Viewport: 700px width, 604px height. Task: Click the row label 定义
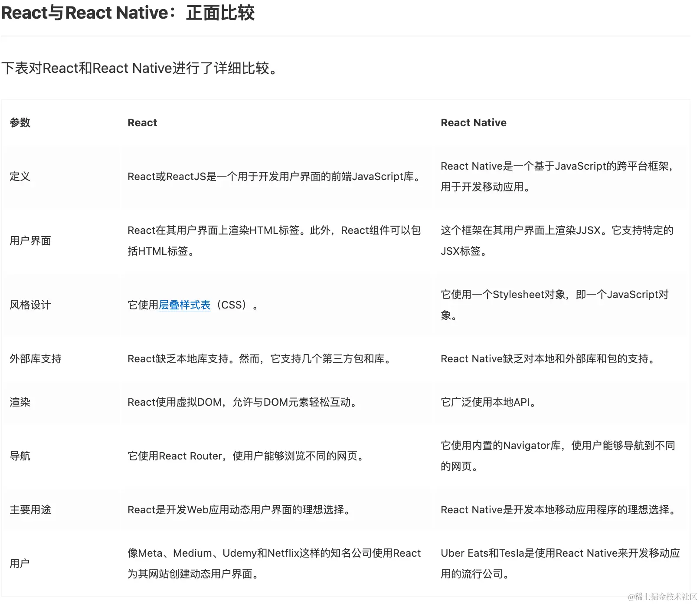tap(20, 177)
